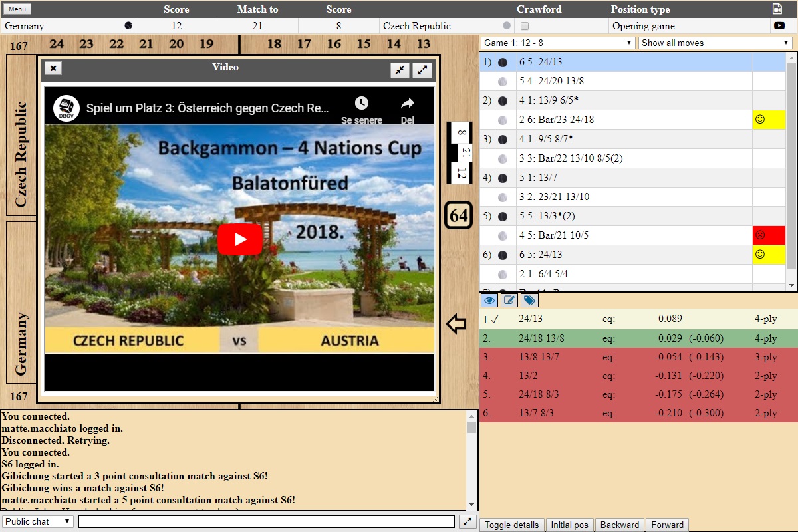This screenshot has height=532, width=798.
Task: Click the Se senere clock icon
Action: [x=361, y=104]
